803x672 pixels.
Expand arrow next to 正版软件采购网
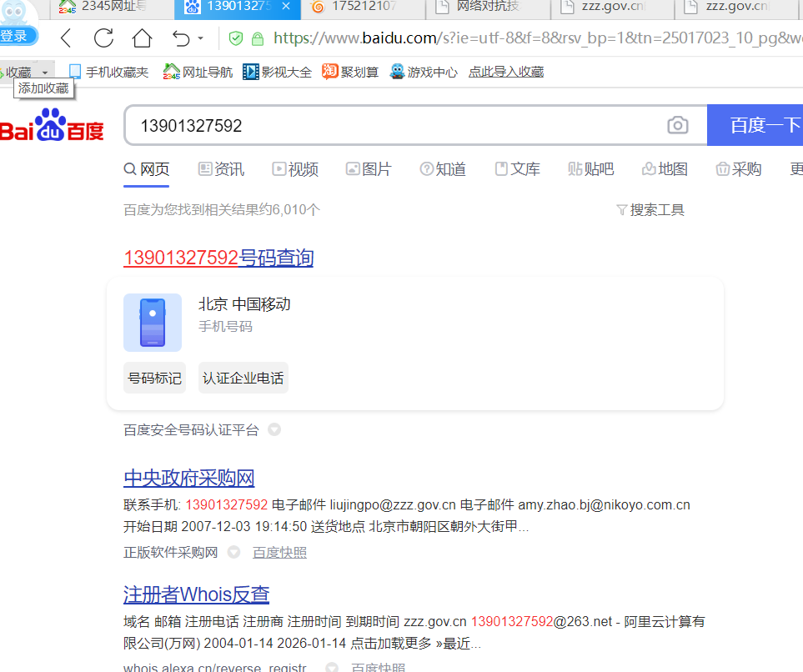coord(233,552)
